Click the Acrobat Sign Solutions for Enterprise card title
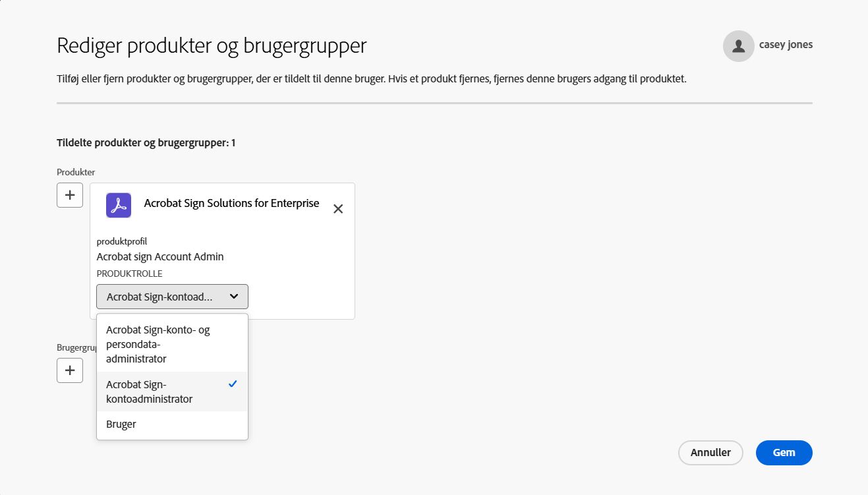868x495 pixels. click(x=231, y=203)
